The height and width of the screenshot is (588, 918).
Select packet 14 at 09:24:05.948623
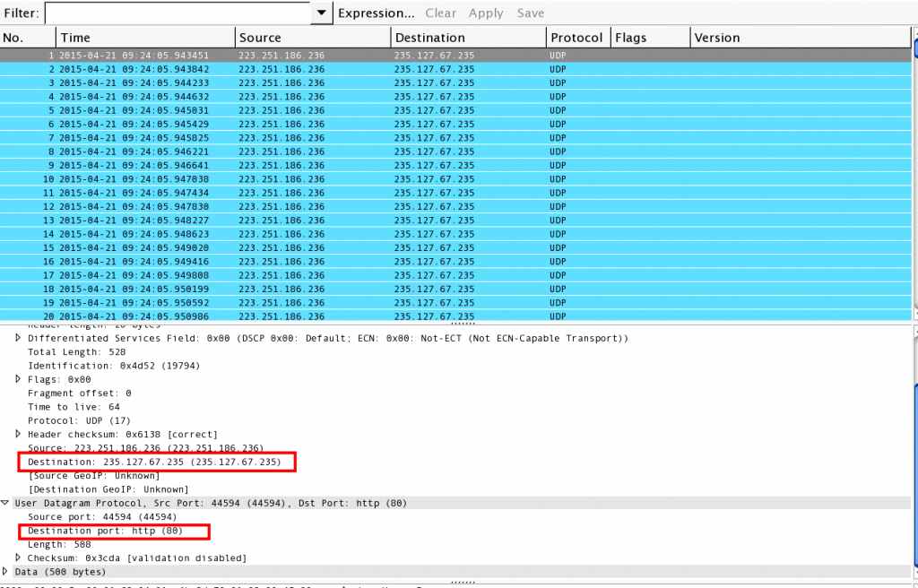pyautogui.click(x=455, y=234)
